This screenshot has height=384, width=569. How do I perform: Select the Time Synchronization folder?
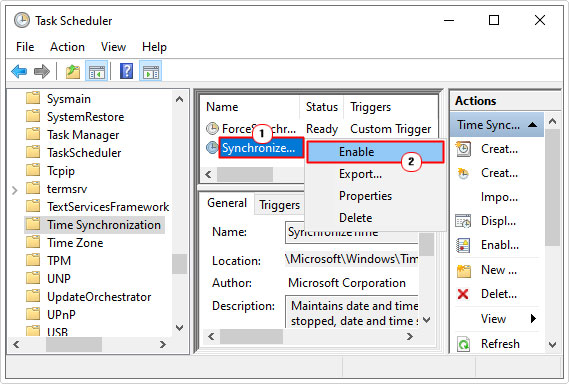[x=104, y=225]
